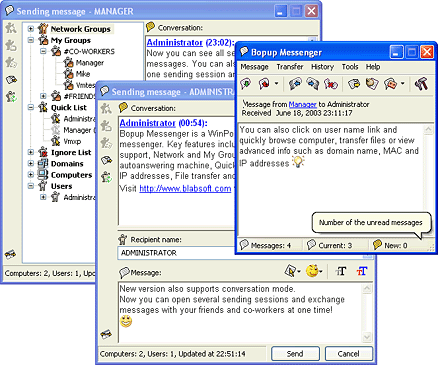Click message box scrollbar up arrow
438x365 pixels.
[367, 288]
